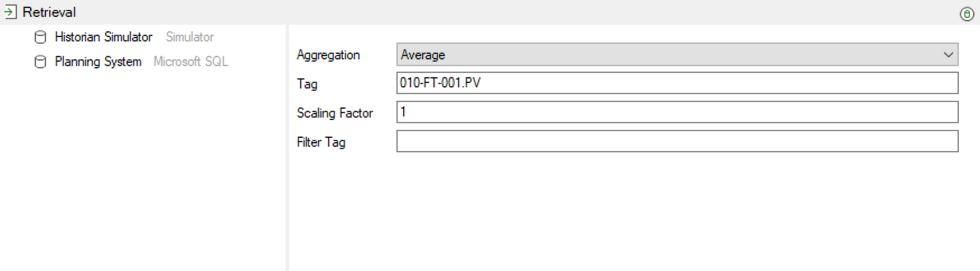This screenshot has height=271, width=980.
Task: Click the Aggregation label
Action: (x=328, y=55)
